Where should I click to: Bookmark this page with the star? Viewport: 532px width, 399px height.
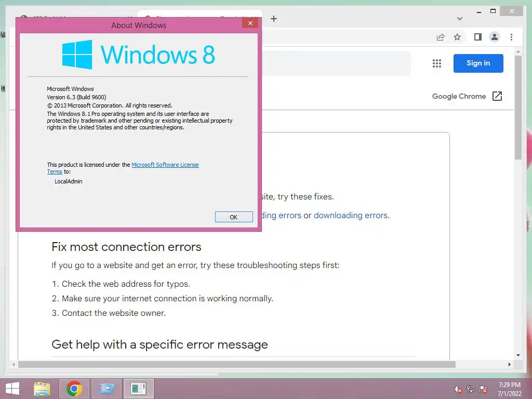457,37
